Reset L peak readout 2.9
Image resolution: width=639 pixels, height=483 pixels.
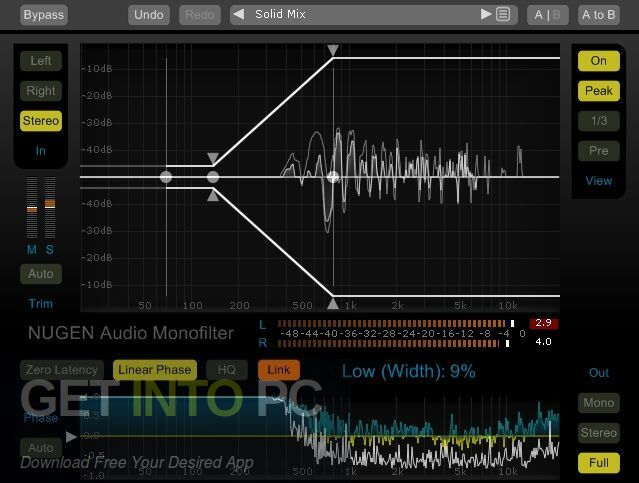coord(544,323)
